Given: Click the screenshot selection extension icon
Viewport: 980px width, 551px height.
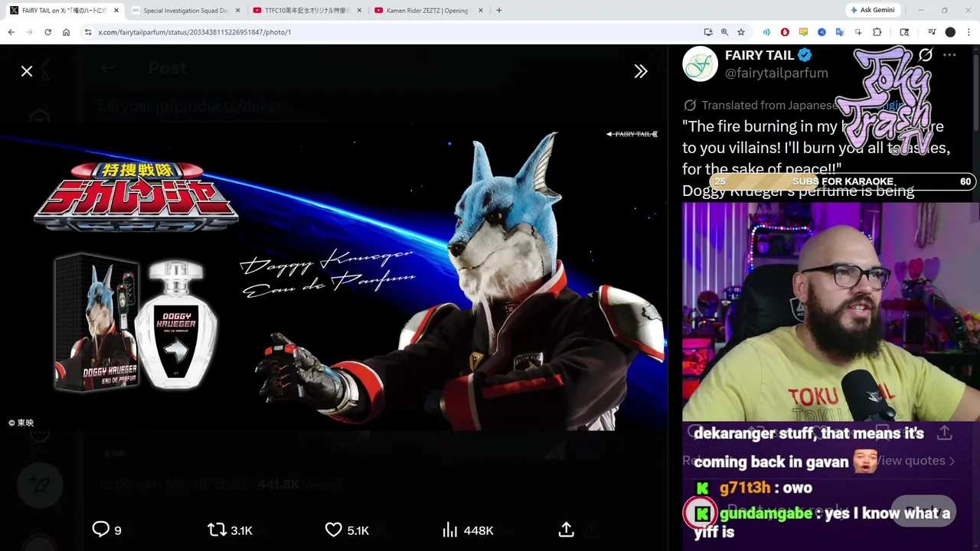Looking at the screenshot, I should [x=858, y=32].
